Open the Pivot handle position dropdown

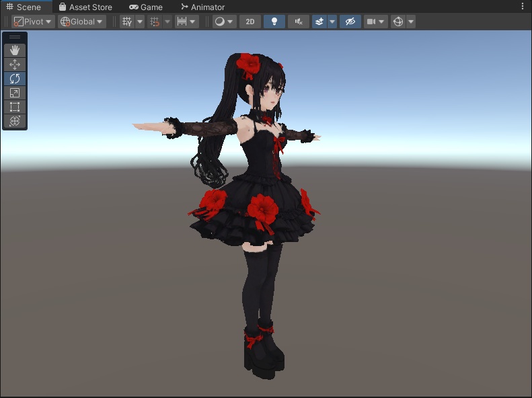pyautogui.click(x=33, y=22)
